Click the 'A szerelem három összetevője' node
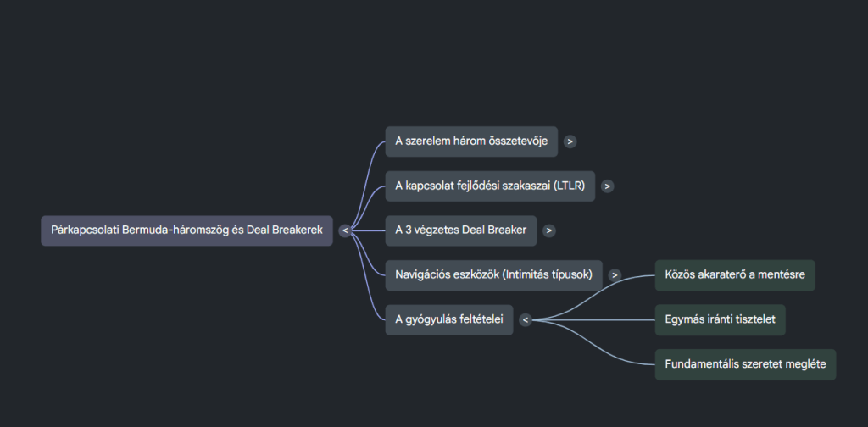868x427 pixels. click(470, 141)
